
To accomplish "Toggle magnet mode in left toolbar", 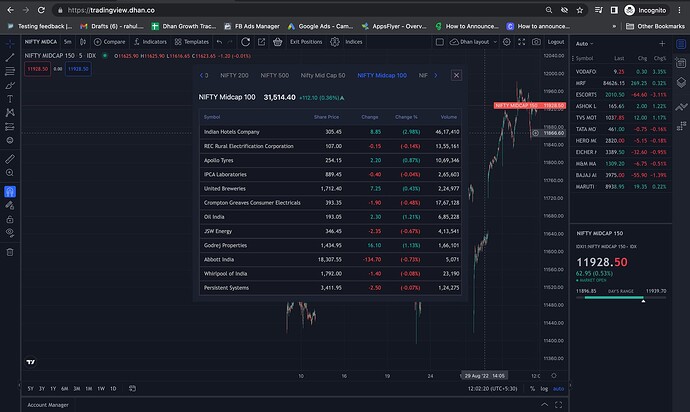I will pos(10,191).
